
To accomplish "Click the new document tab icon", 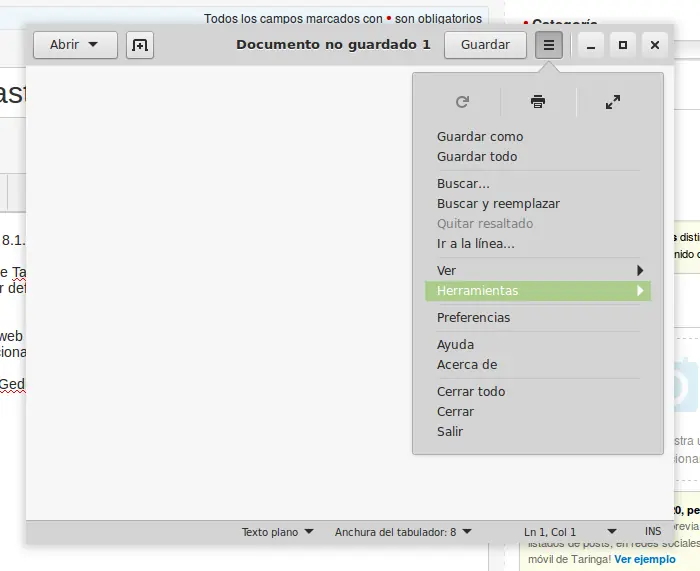I will tap(140, 45).
